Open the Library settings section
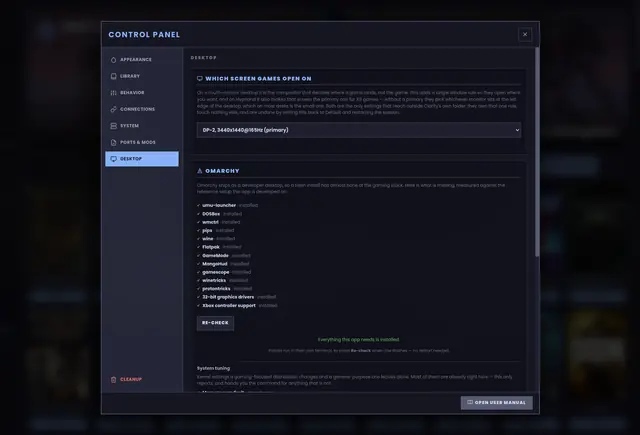 (x=142, y=76)
